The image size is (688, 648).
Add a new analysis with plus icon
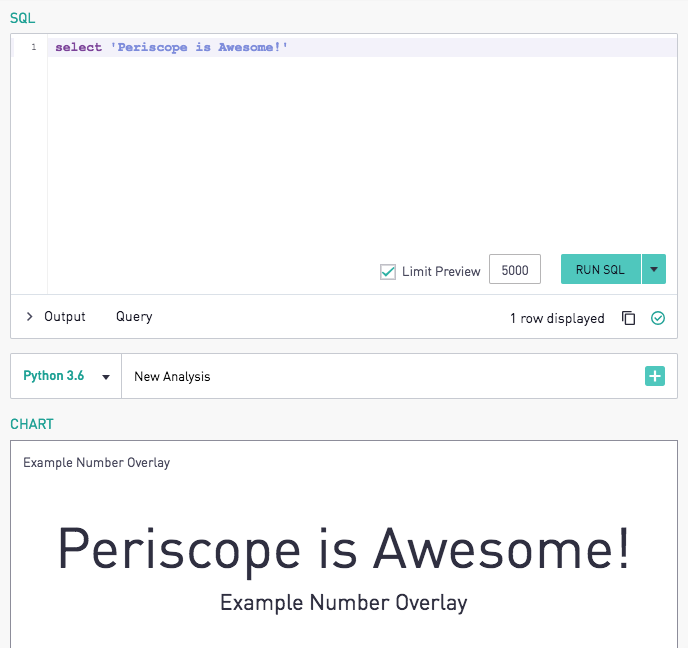(655, 376)
